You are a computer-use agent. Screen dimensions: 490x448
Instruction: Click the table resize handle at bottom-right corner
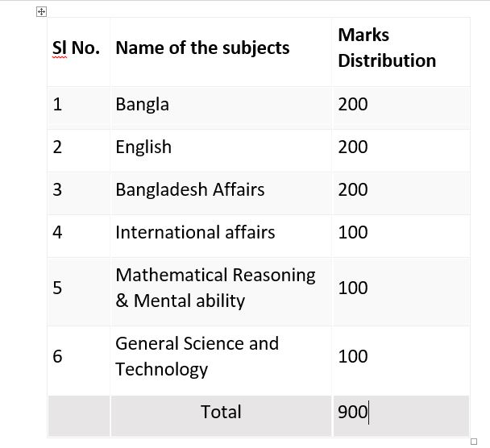(x=474, y=441)
